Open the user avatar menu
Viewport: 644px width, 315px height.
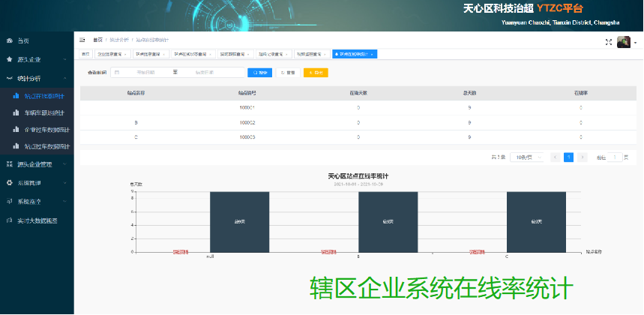(x=624, y=42)
